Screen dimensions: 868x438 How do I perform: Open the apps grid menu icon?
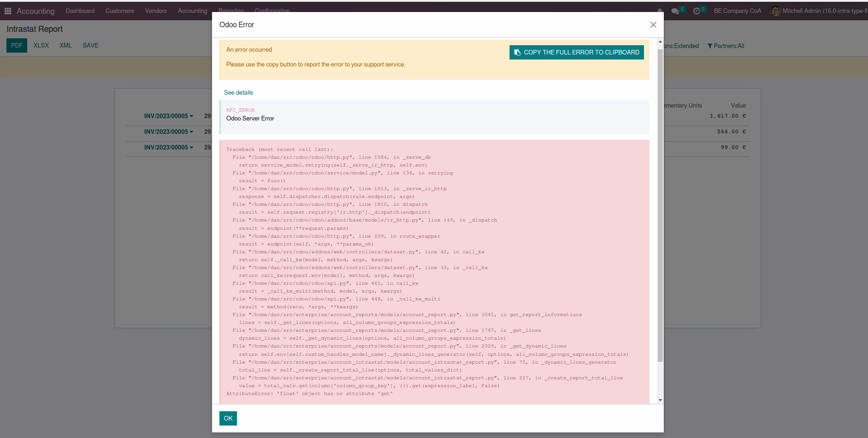pos(8,11)
